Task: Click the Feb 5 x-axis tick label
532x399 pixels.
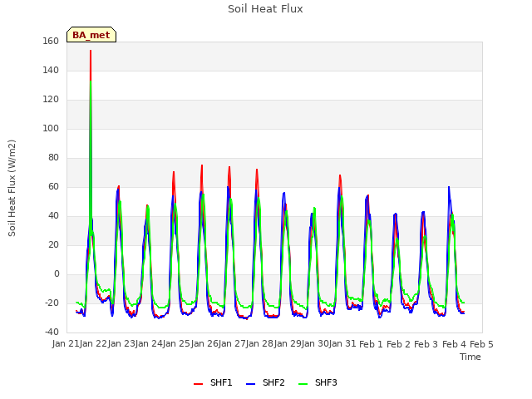Action: 481,344
